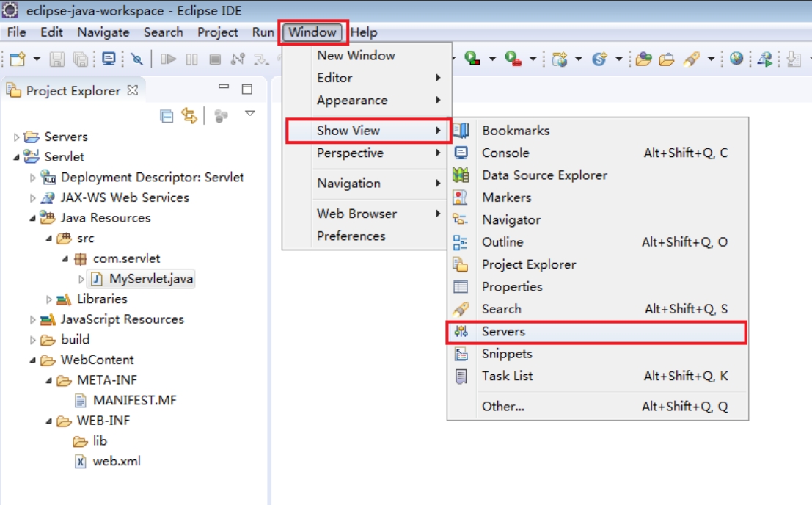Click the New Servlet toolbar icon
Viewport: 812px width, 505px height.
(599, 59)
